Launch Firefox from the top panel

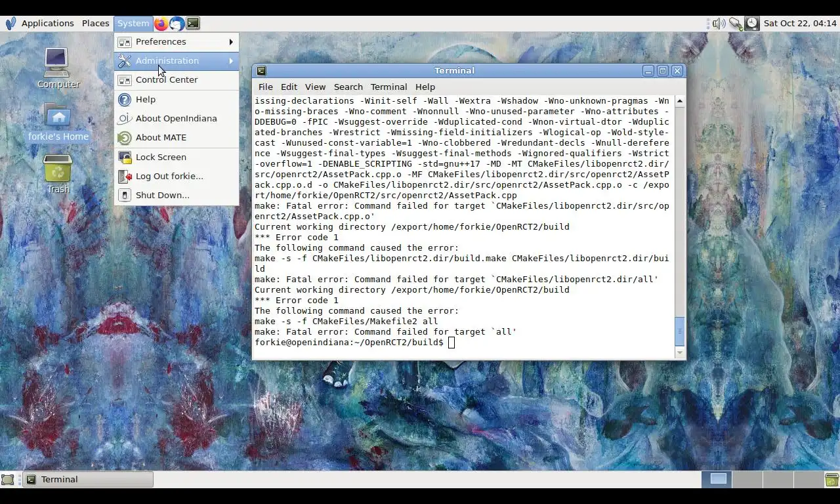161,24
